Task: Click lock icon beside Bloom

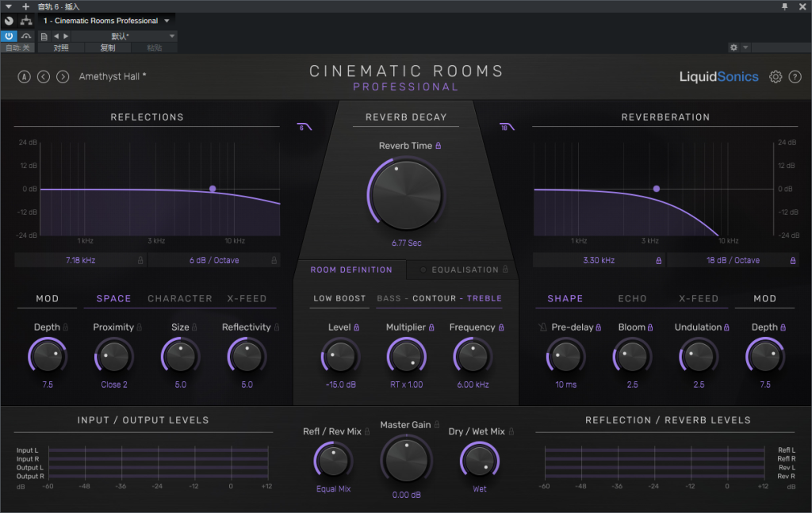Action: [650, 327]
